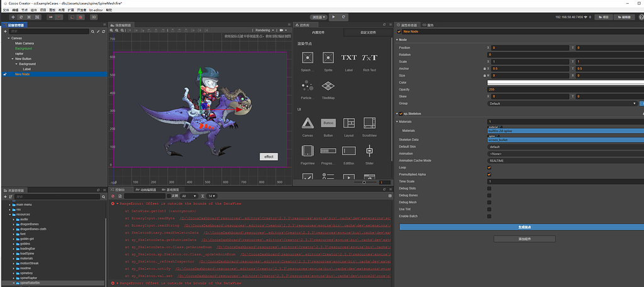Collapse the New Button node in hierarchy
Image resolution: width=644 pixels, height=287 pixels.
[11, 59]
